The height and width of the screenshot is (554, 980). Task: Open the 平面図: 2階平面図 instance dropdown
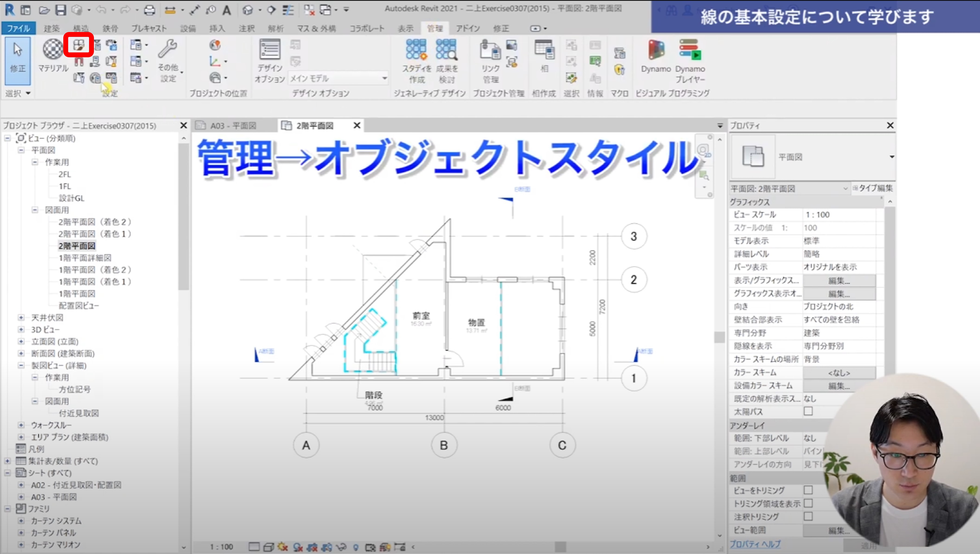[x=845, y=189]
